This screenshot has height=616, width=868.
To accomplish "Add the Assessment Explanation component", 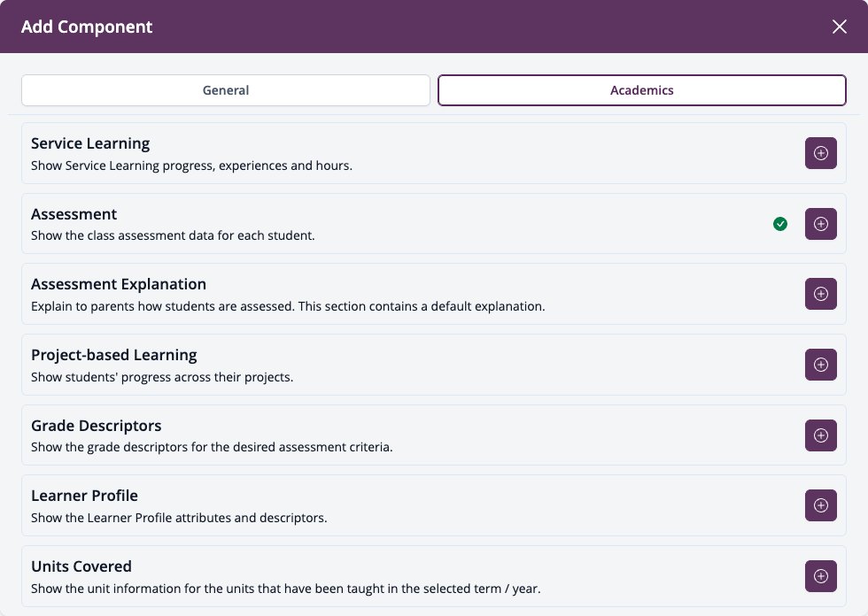I will coord(820,294).
